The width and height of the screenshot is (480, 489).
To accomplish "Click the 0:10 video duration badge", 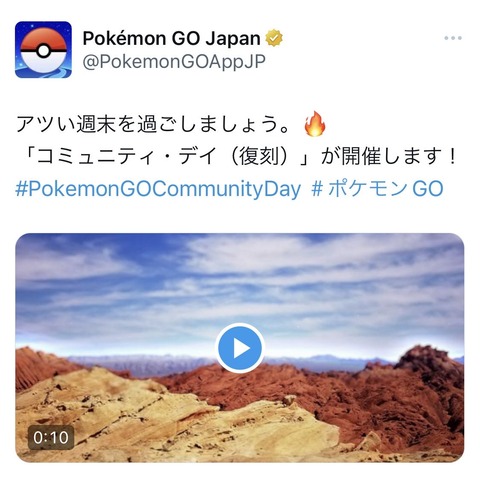I will [51, 438].
